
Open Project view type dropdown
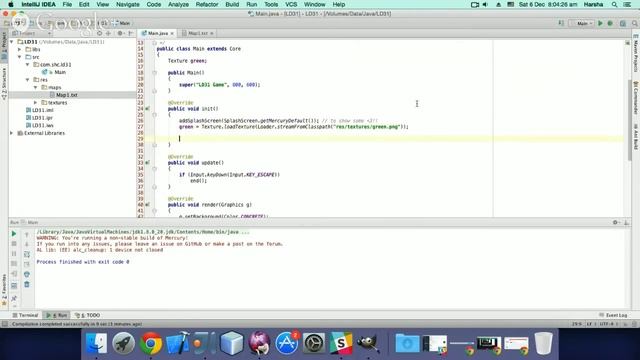tap(32, 33)
